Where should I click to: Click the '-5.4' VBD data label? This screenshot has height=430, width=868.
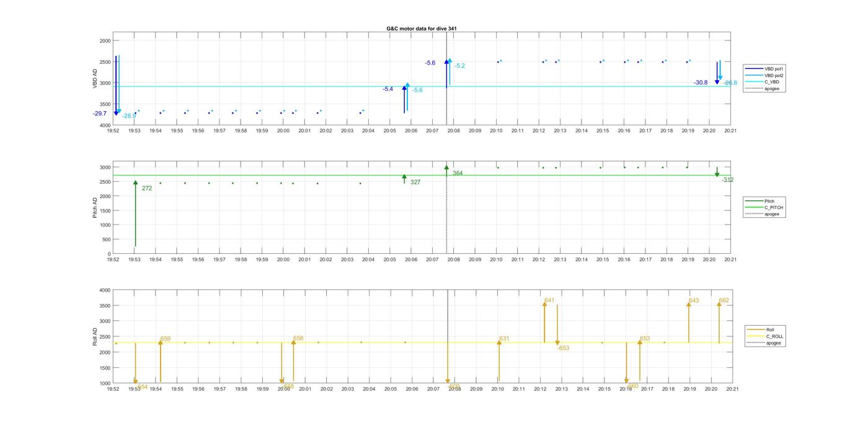pos(387,89)
